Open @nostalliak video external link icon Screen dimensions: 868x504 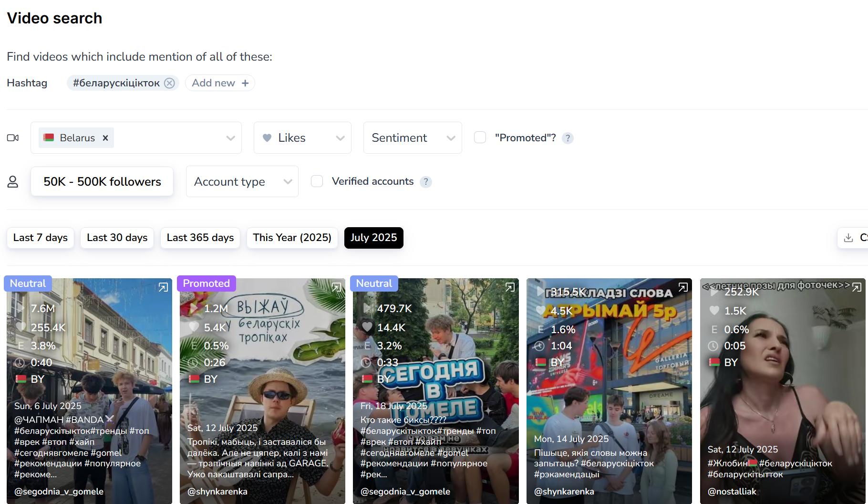857,287
